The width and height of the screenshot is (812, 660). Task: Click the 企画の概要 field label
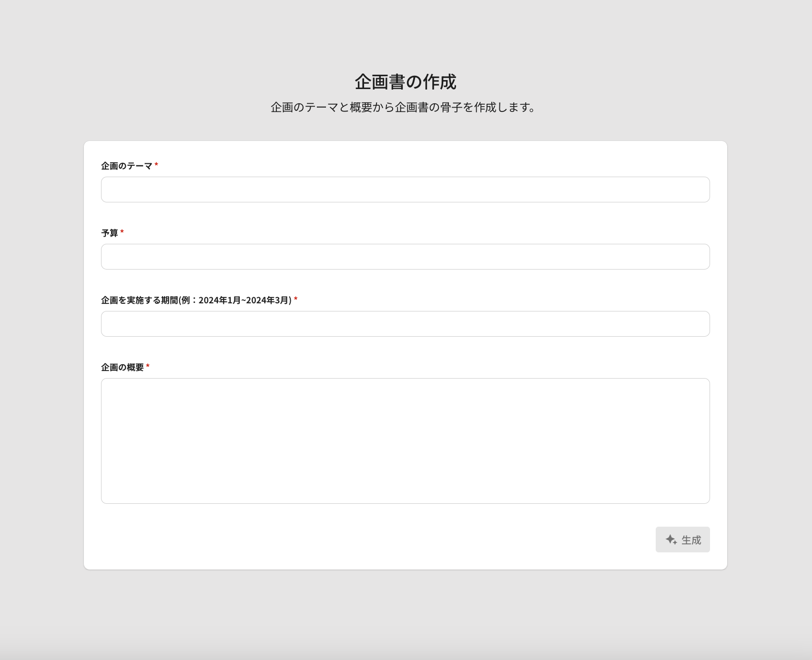(x=122, y=367)
